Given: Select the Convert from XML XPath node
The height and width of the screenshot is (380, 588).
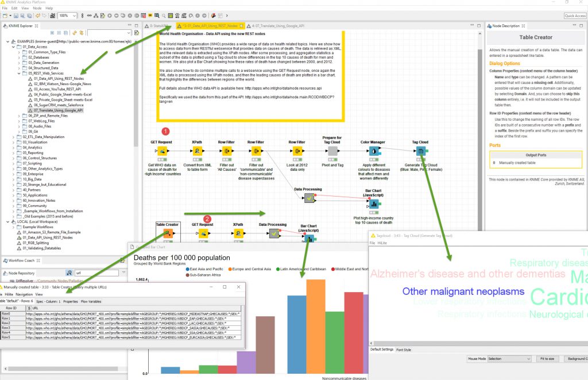Looking at the screenshot, I should coord(197,151).
